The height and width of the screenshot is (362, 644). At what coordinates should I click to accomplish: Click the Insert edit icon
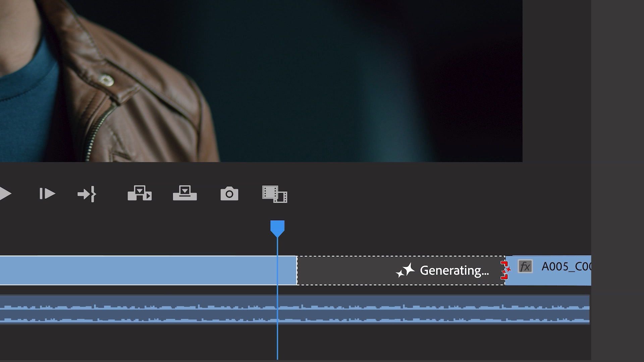point(140,193)
